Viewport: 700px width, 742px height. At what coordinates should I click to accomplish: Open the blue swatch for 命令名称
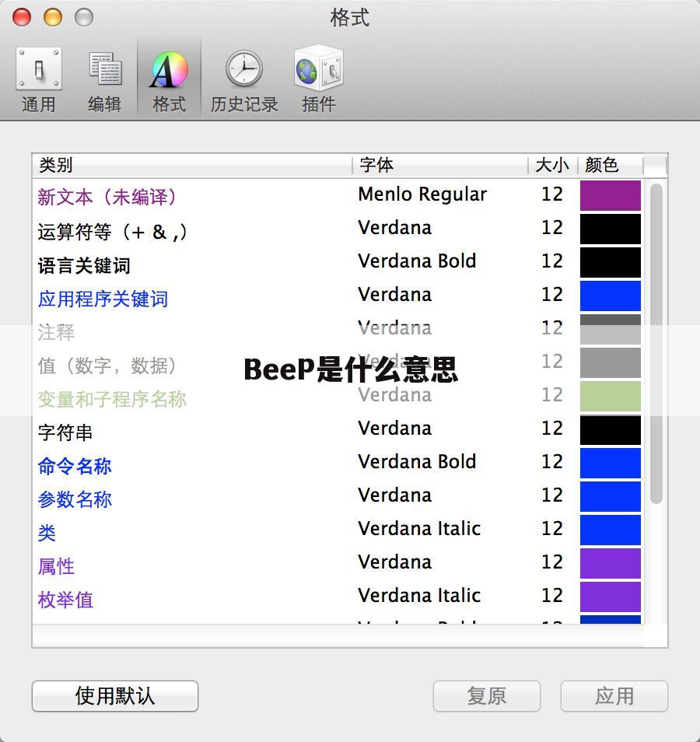pyautogui.click(x=610, y=464)
